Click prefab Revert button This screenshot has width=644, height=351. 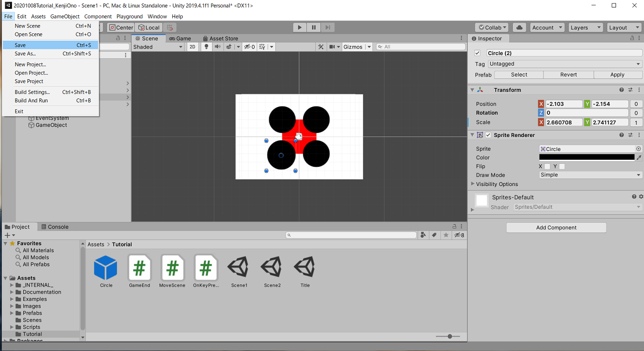coord(568,75)
